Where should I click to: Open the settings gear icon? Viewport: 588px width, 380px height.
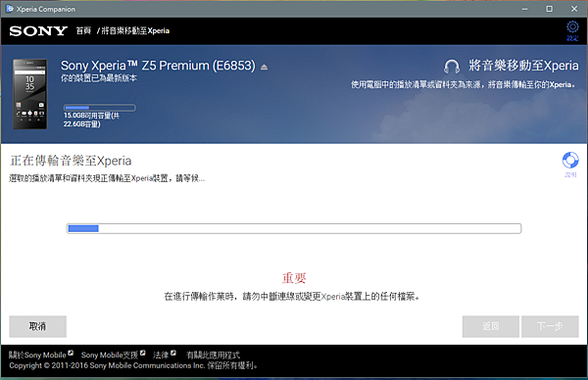(572, 27)
